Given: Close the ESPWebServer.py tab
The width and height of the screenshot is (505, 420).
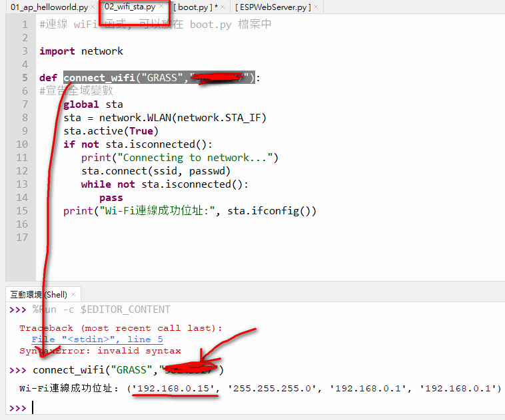Looking at the screenshot, I should tap(316, 7).
